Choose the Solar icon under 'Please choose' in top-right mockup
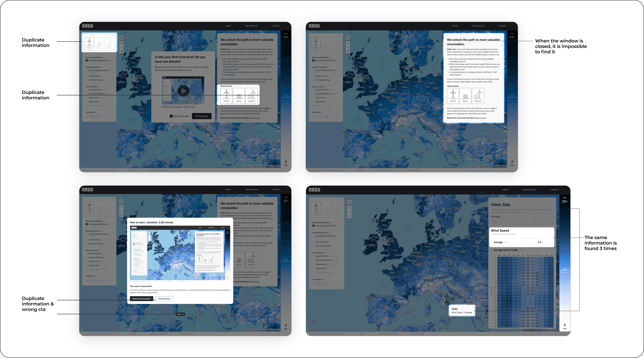This screenshot has width=644, height=358. [x=465, y=96]
